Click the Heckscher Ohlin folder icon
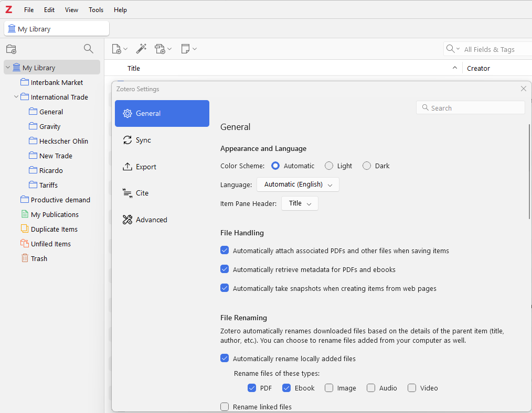532x413 pixels. coord(33,140)
